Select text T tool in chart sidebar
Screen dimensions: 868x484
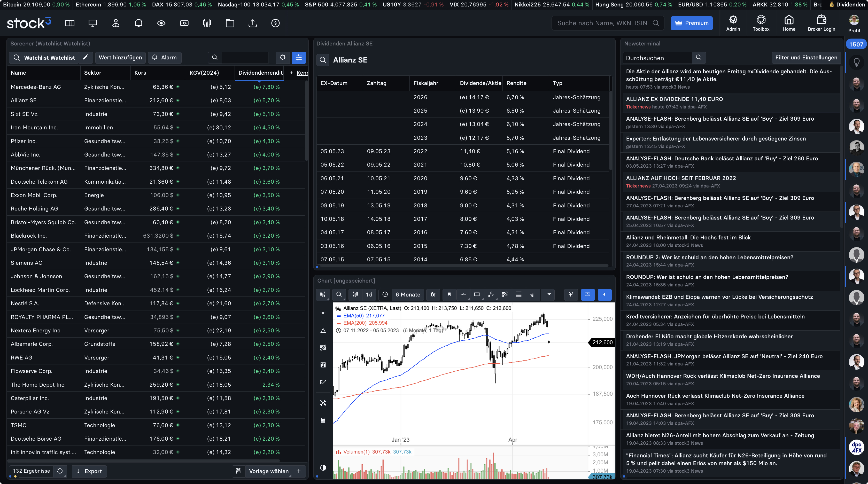[323, 365]
